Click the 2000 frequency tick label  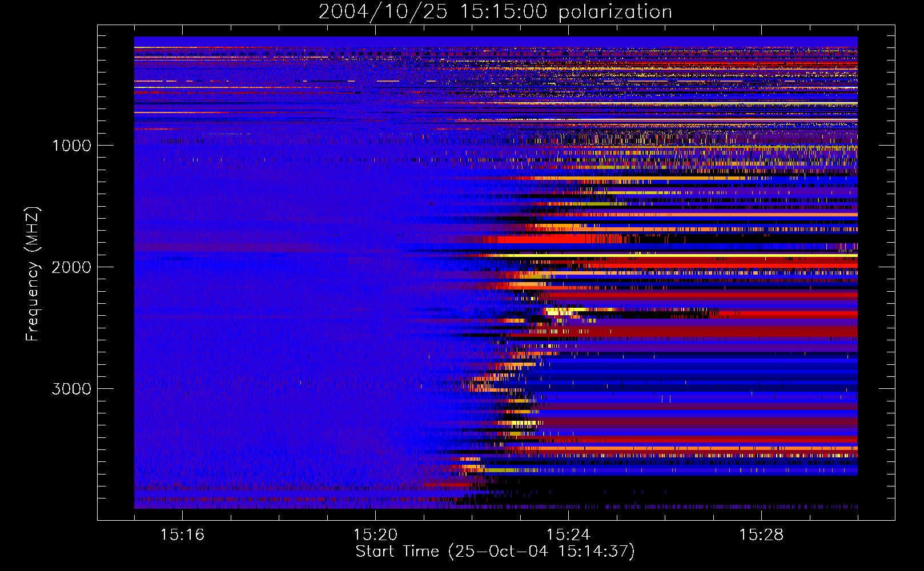[x=71, y=267]
